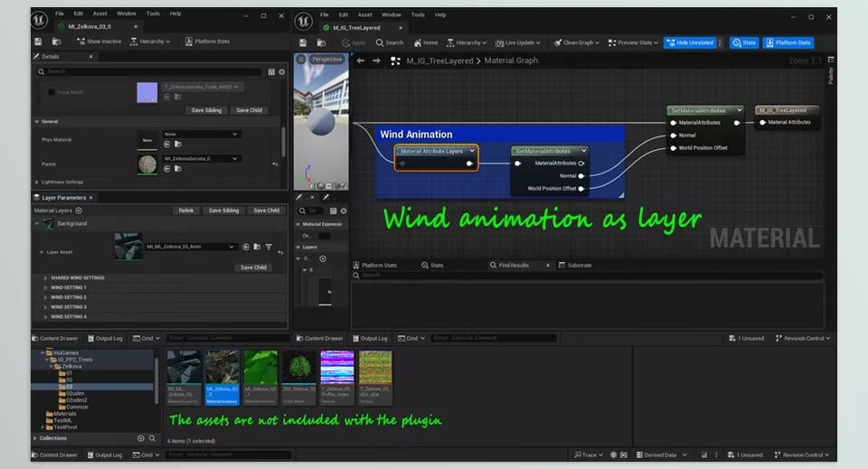868x469 pixels.
Task: Click Relink button for Material Layers
Action: [x=186, y=211]
